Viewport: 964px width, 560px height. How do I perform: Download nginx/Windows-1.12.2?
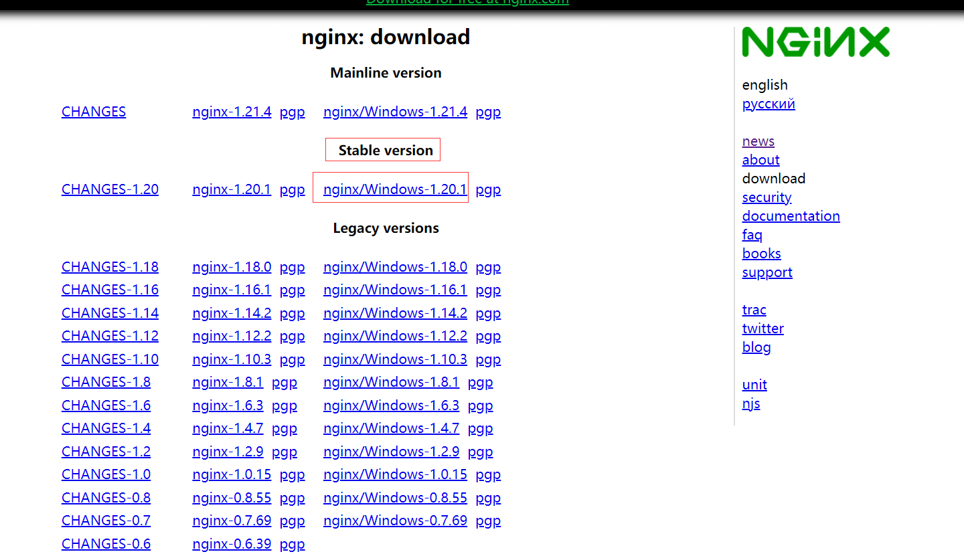(395, 336)
